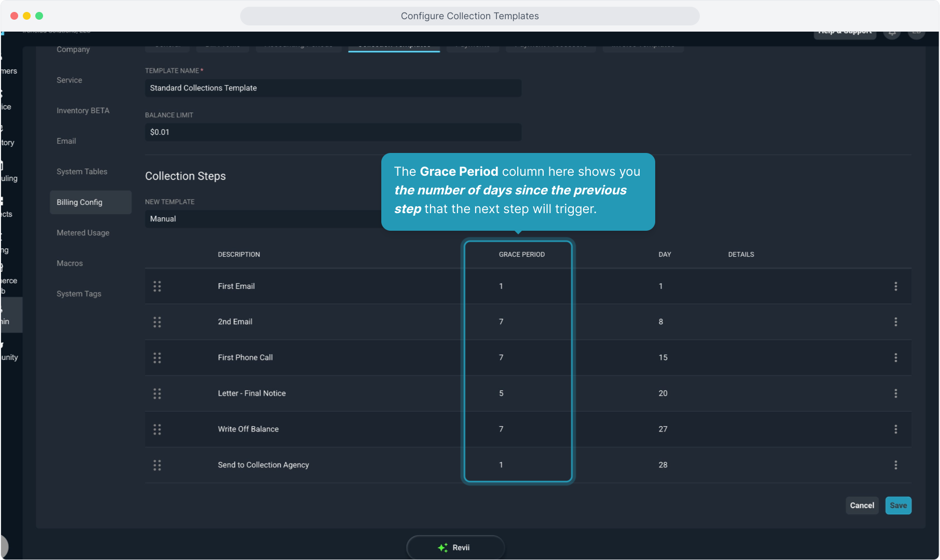This screenshot has width=940, height=560.
Task: Go to Metered Usage settings
Action: click(x=83, y=233)
